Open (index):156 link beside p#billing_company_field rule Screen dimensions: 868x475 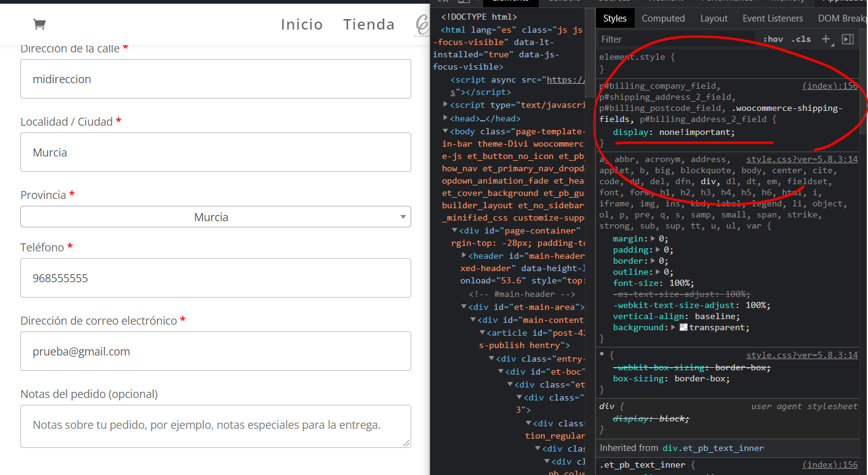pos(830,86)
